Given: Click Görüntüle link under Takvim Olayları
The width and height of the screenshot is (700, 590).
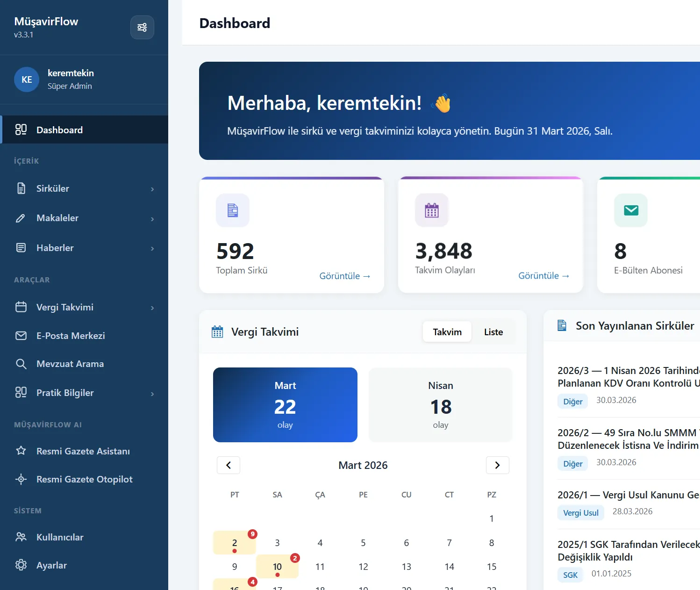Looking at the screenshot, I should [544, 276].
